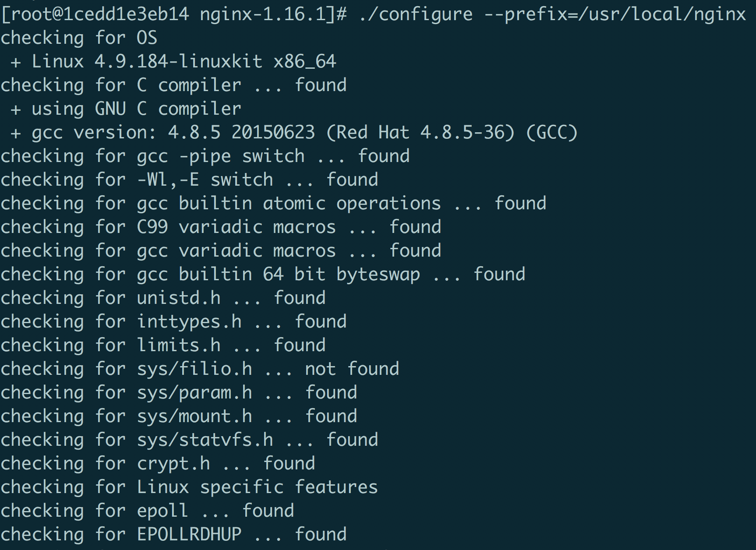Click the inttypes.h check line
Image resolution: width=756 pixels, height=550 pixels.
click(x=173, y=321)
